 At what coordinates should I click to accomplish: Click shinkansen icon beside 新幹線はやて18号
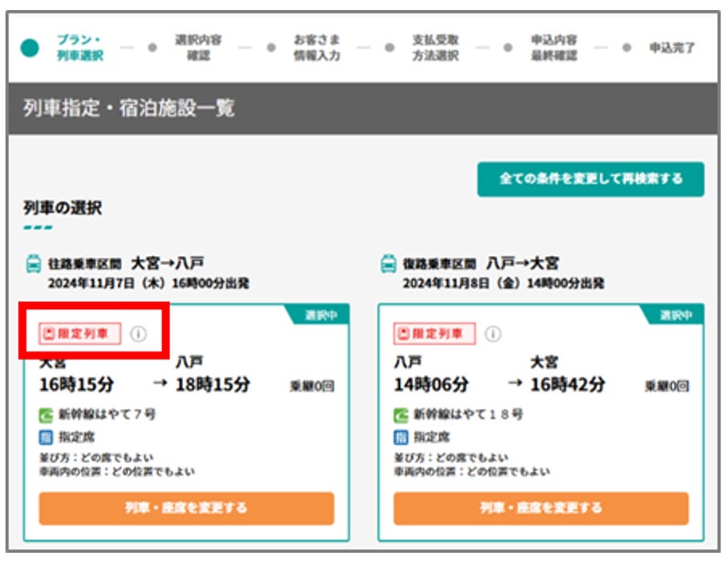(401, 415)
